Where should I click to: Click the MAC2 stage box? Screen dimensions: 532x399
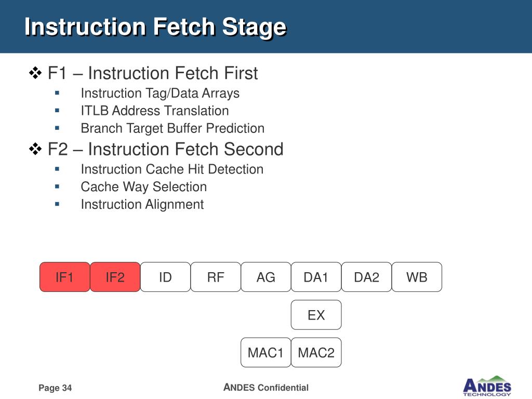316,353
